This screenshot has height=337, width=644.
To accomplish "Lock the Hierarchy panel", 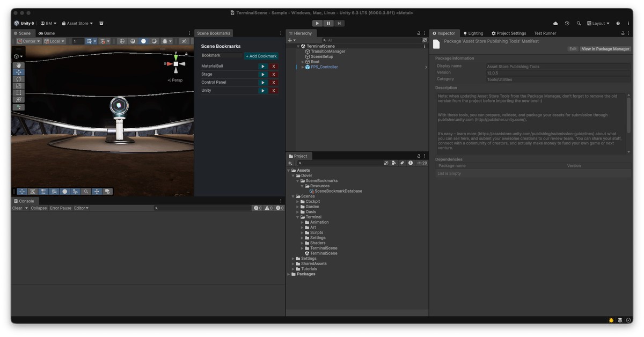I will [419, 33].
